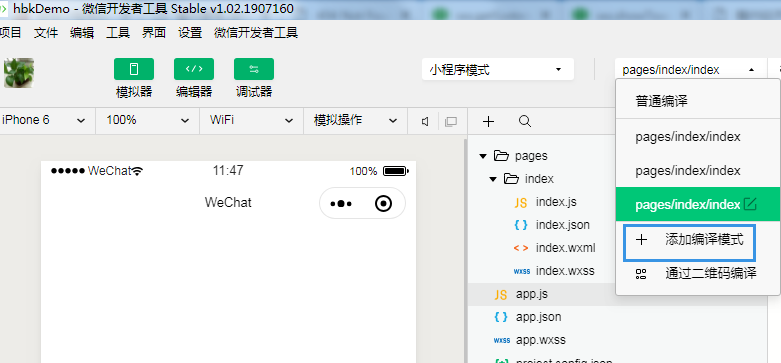Screen dimensions: 781x363
Task: Open the 模拟操作 dropdown
Action: [x=356, y=121]
